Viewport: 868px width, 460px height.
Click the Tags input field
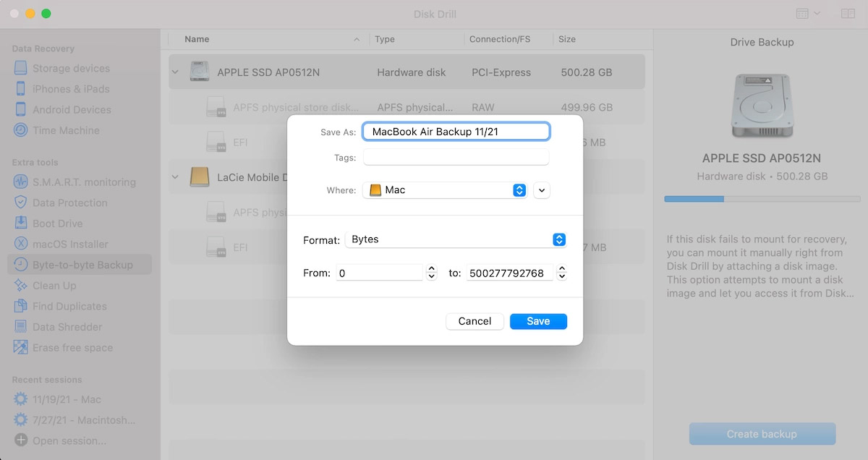(x=456, y=157)
